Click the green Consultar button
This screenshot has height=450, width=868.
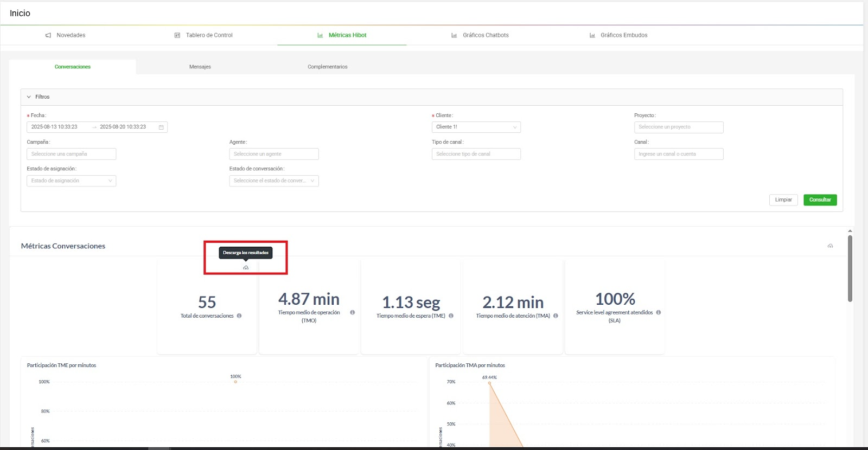(820, 200)
